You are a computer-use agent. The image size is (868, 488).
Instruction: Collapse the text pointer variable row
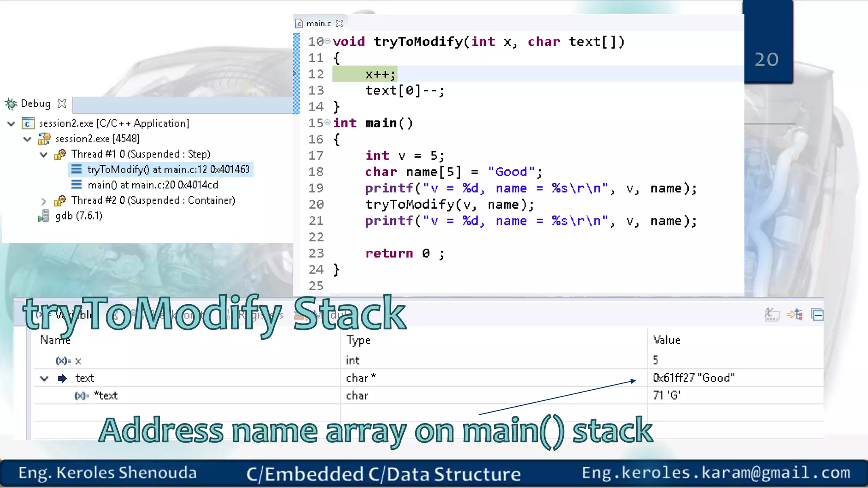pos(44,378)
